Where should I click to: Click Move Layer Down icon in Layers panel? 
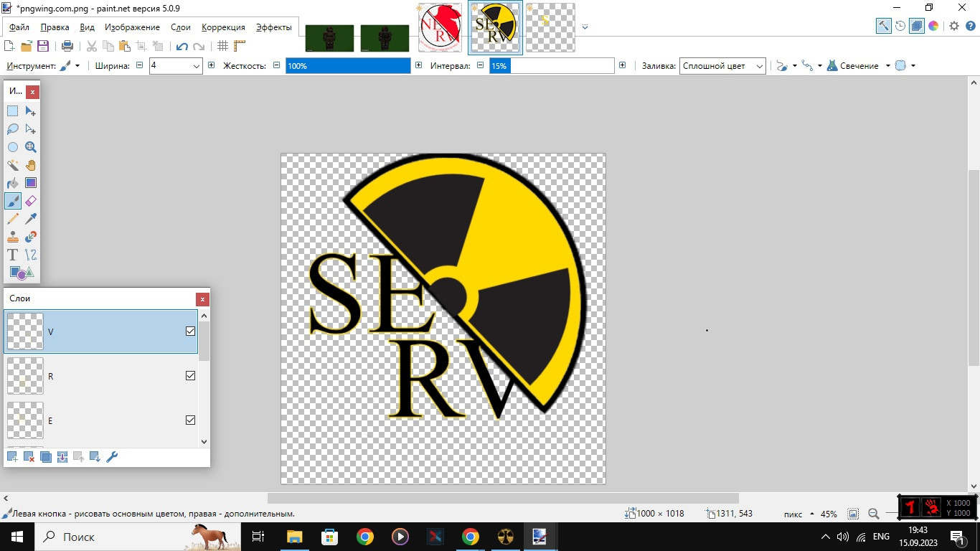tap(95, 457)
